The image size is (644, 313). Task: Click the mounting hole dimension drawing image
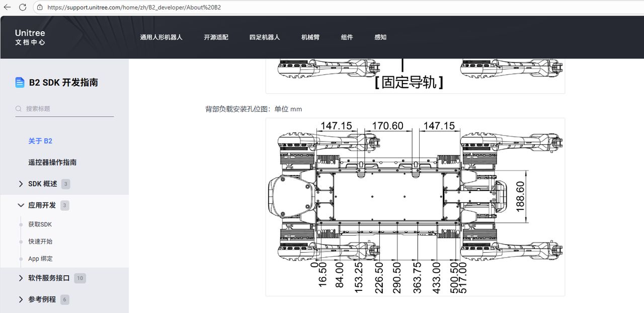click(415, 207)
